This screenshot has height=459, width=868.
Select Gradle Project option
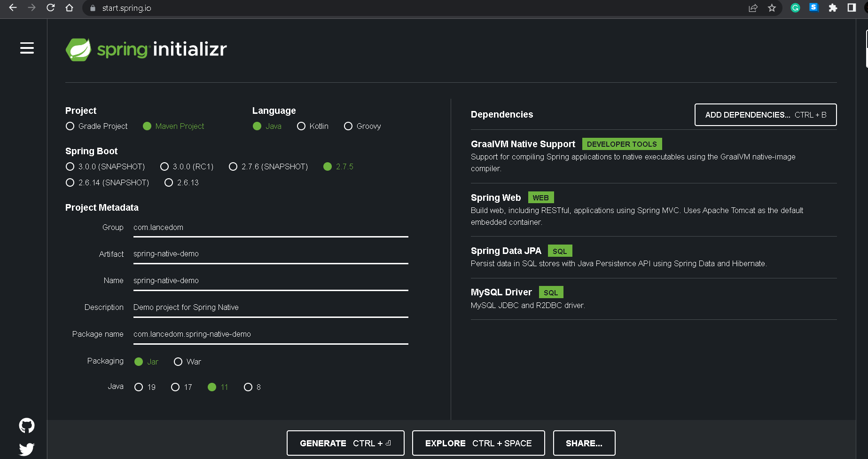click(96, 126)
